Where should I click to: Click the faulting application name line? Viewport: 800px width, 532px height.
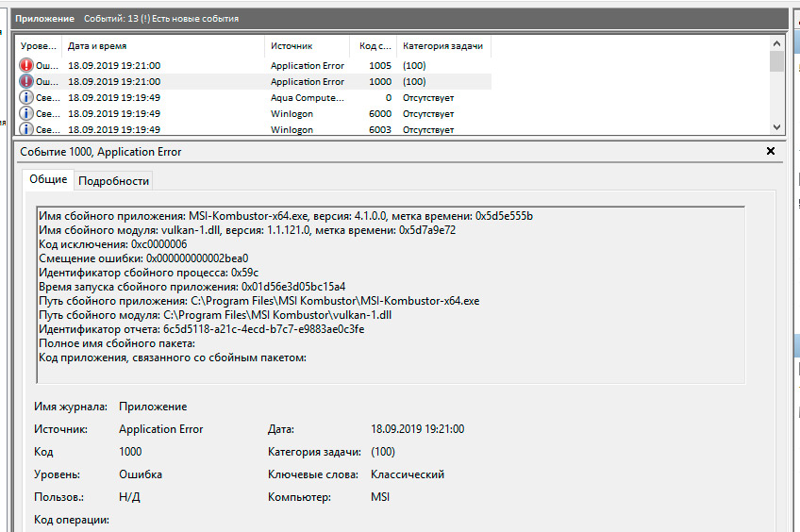286,216
